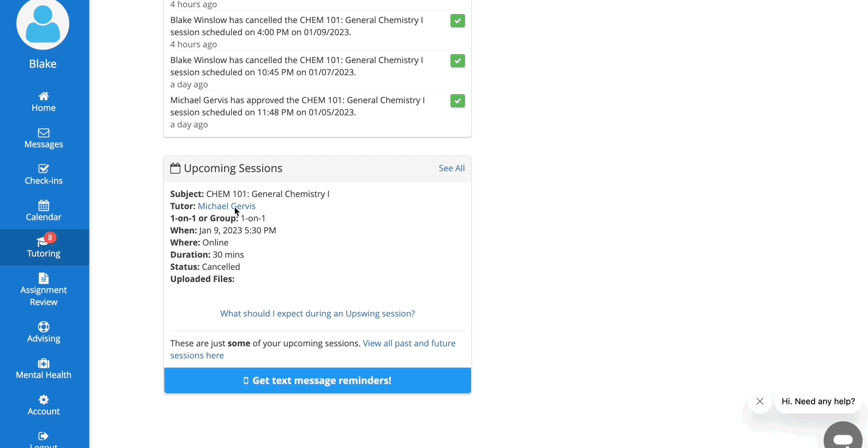The width and height of the screenshot is (868, 448).
Task: Check off Michael Gervis approval notification
Action: [x=458, y=101]
